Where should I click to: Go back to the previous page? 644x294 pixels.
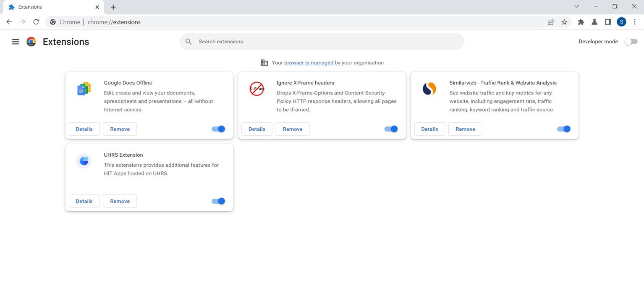(9, 22)
